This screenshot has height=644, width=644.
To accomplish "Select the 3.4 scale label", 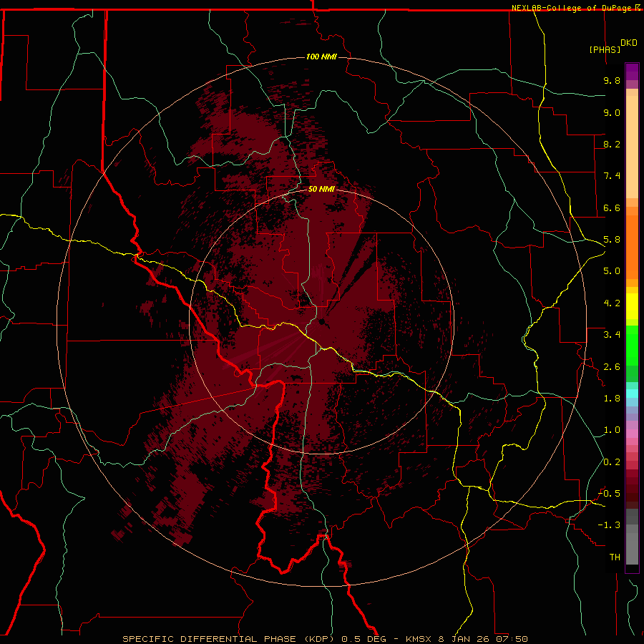I will click(x=612, y=335).
